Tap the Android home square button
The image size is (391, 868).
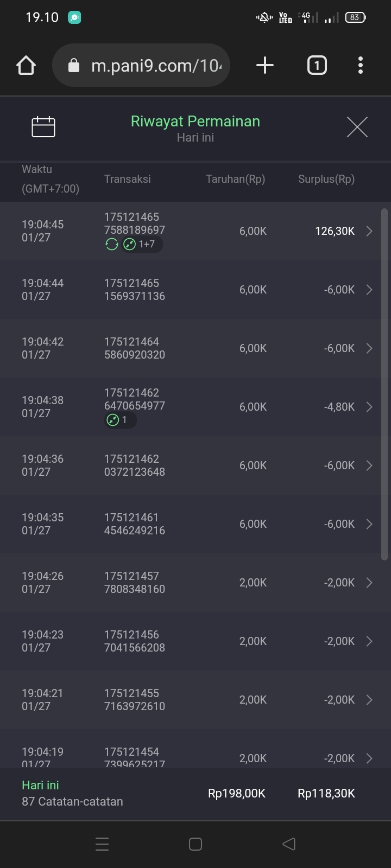point(195,844)
